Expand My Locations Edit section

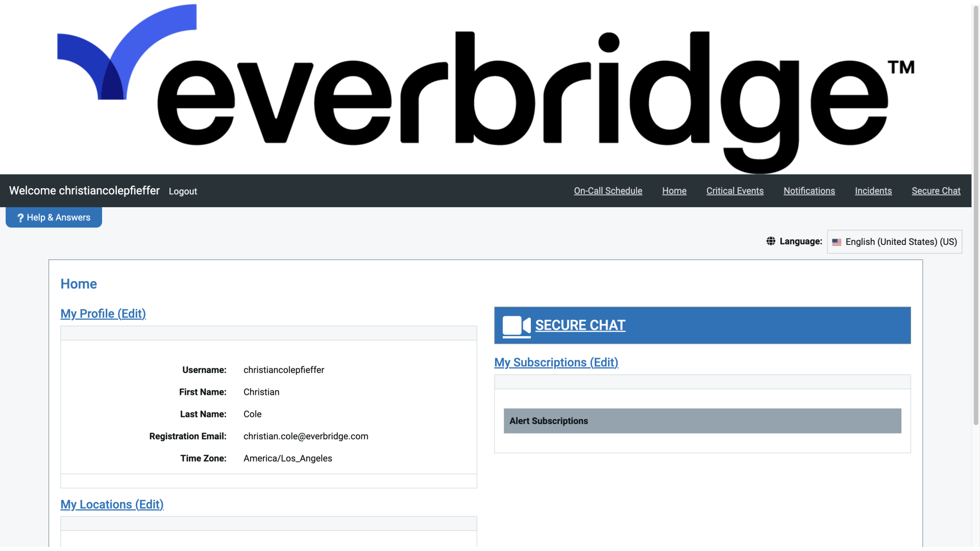(112, 504)
